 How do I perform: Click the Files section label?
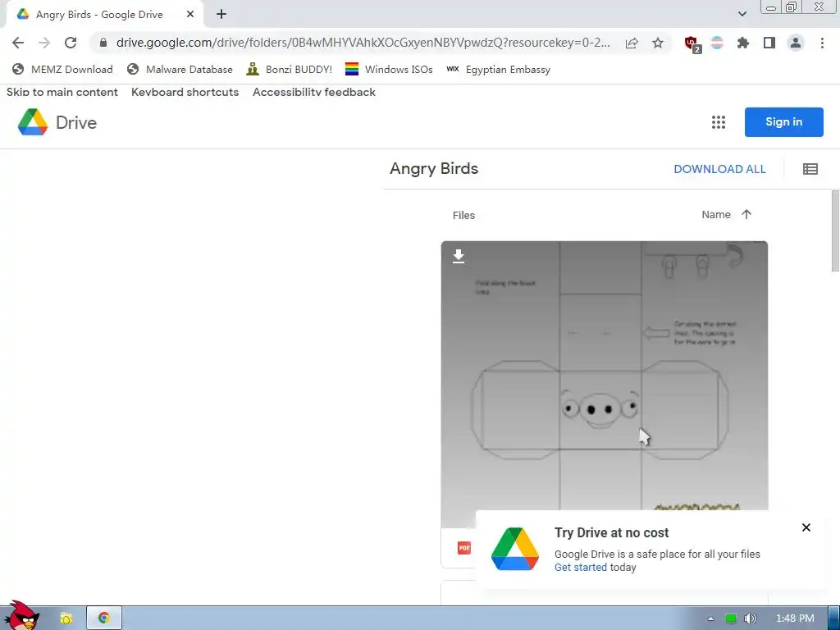tap(463, 216)
